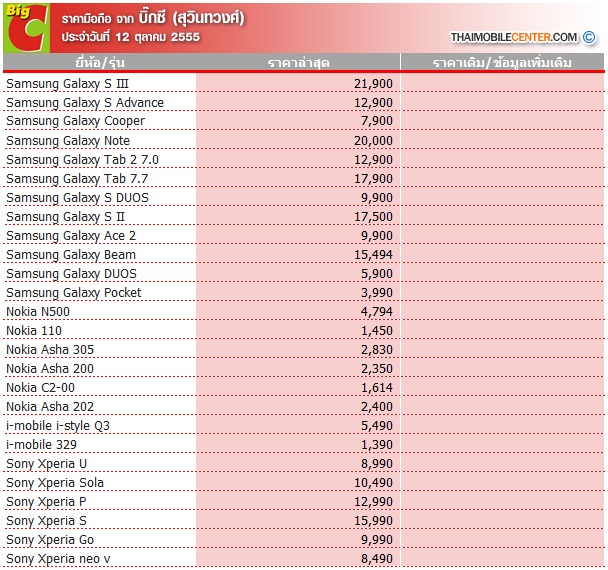Click the 21,900 price for Galaxy S III

pyautogui.click(x=373, y=84)
